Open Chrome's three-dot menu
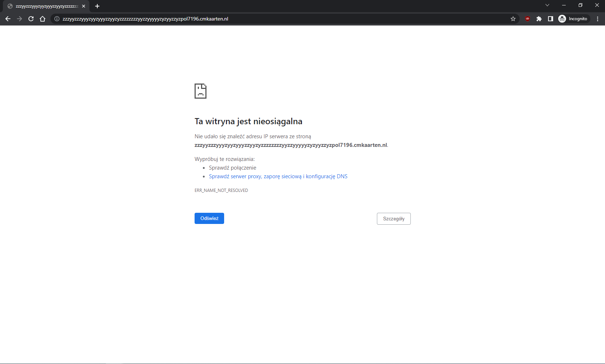Image resolution: width=605 pixels, height=364 pixels. coord(598,19)
